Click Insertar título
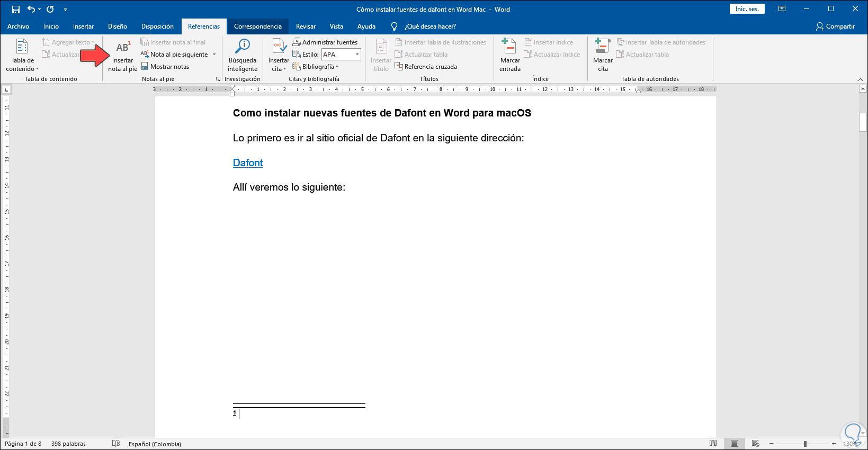868x450 pixels. coord(381,55)
